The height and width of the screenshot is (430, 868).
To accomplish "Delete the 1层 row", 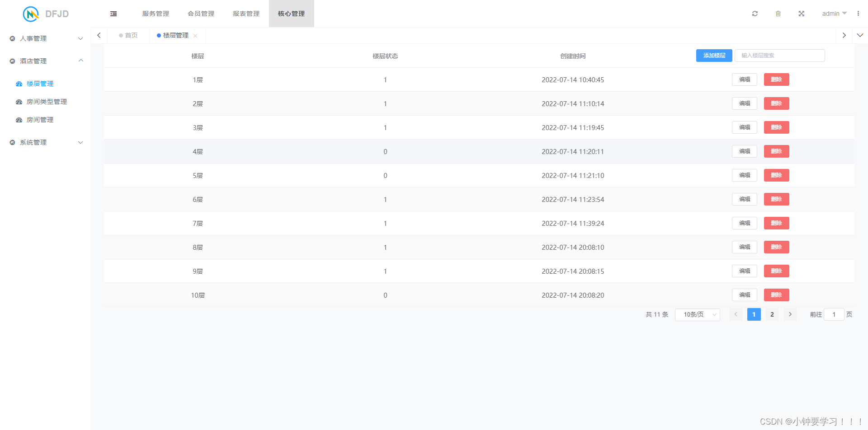I will (776, 79).
